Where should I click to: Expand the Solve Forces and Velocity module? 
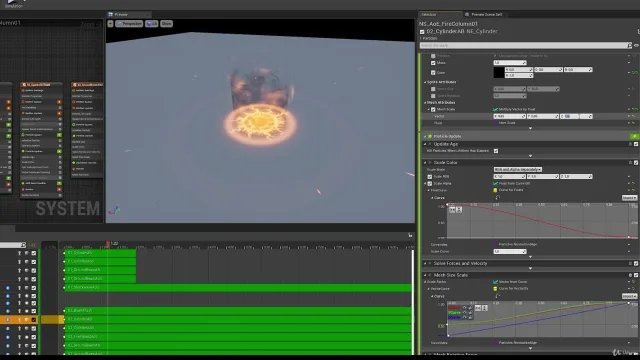click(425, 264)
